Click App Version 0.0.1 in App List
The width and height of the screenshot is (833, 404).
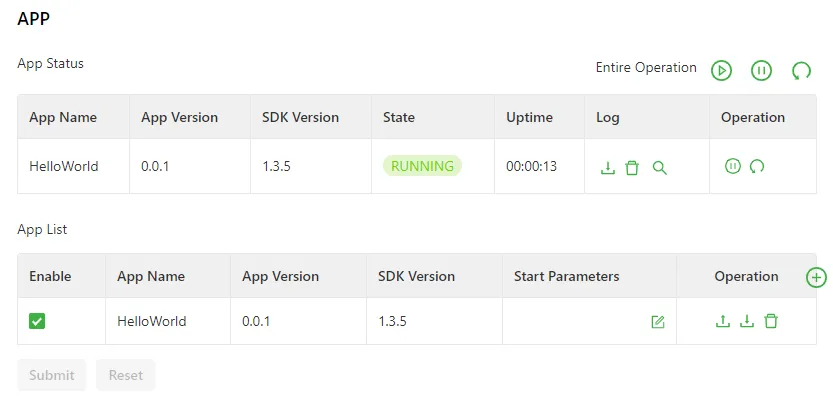(x=256, y=322)
